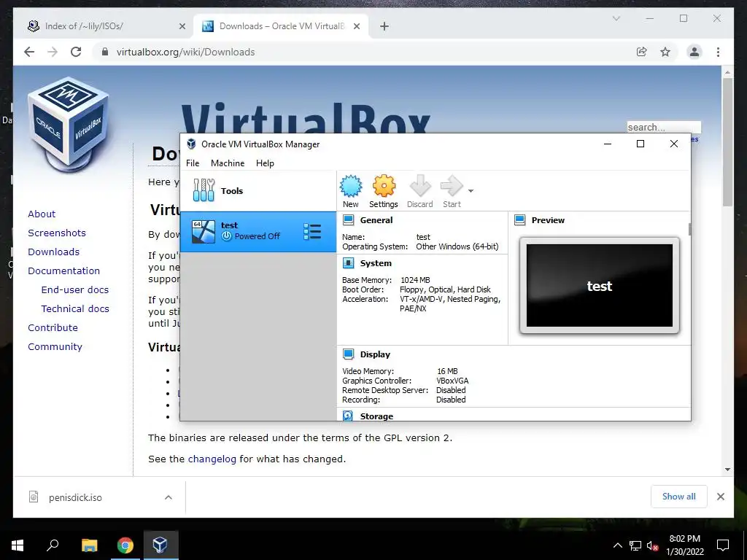
Task: Click the share this page icon
Action: tap(642, 52)
